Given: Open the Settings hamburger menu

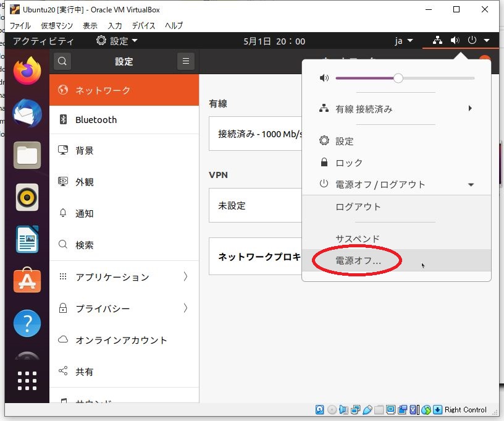Looking at the screenshot, I should 186,61.
